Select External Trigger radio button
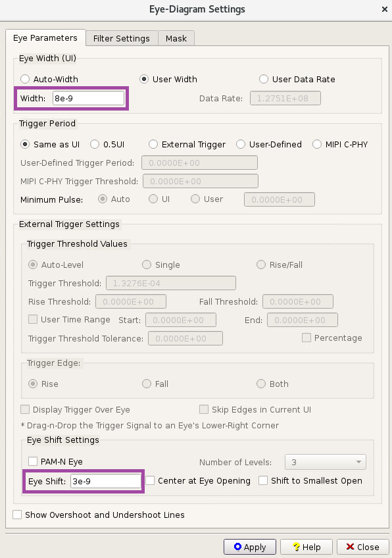Screen dimensions: 392x558 click(x=153, y=144)
